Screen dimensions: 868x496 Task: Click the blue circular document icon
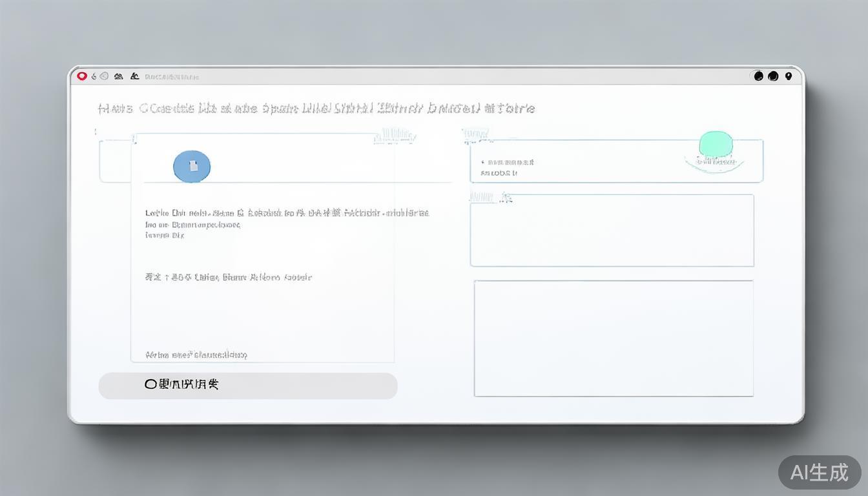(x=192, y=167)
